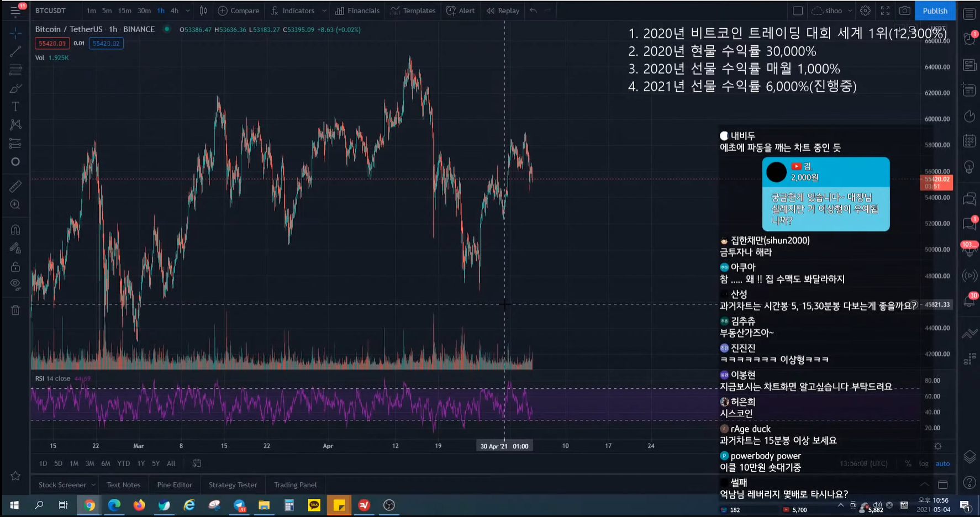
Task: Open the chart layout selector square
Action: pos(798,10)
